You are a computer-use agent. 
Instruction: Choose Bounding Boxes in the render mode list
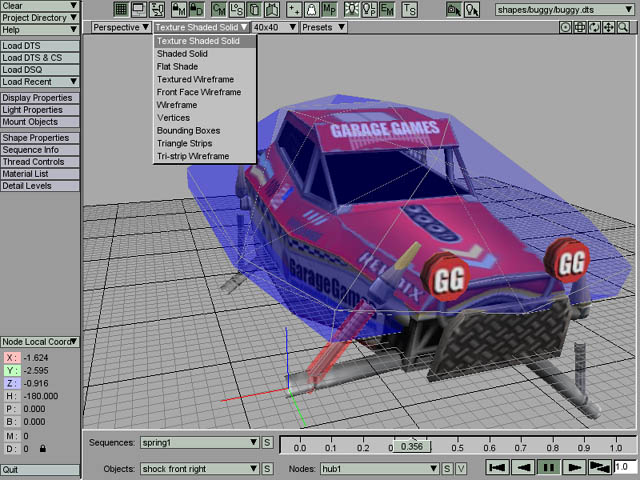(x=188, y=131)
